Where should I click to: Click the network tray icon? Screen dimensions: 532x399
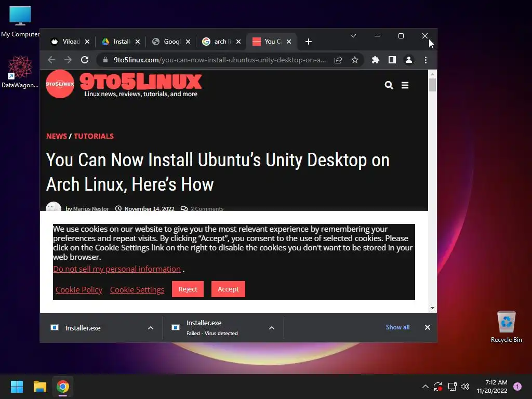coord(452,387)
